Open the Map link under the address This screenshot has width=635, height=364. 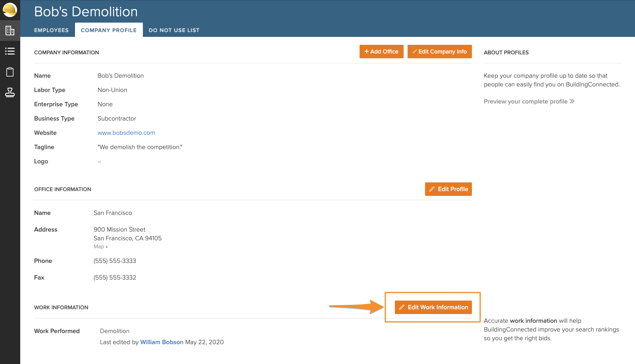point(100,247)
